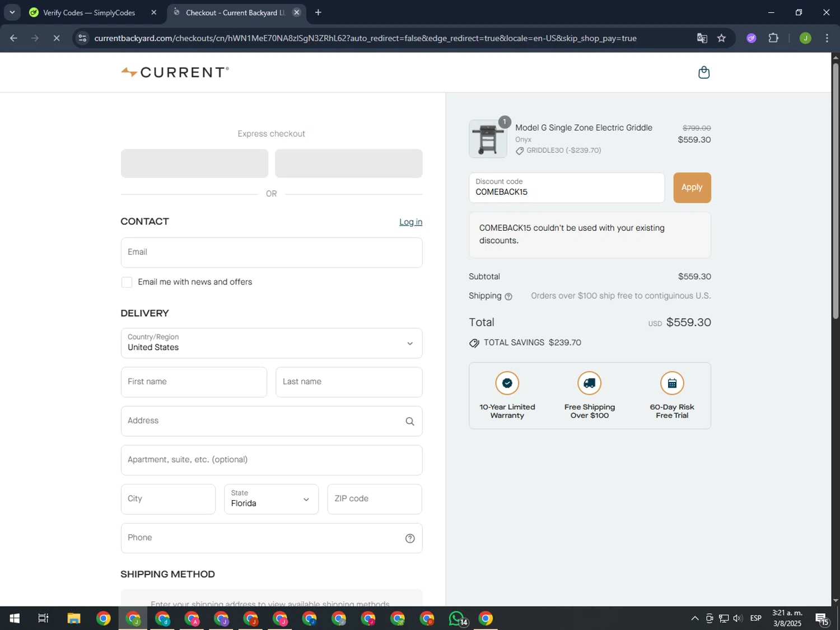Open a new browser tab

318,12
